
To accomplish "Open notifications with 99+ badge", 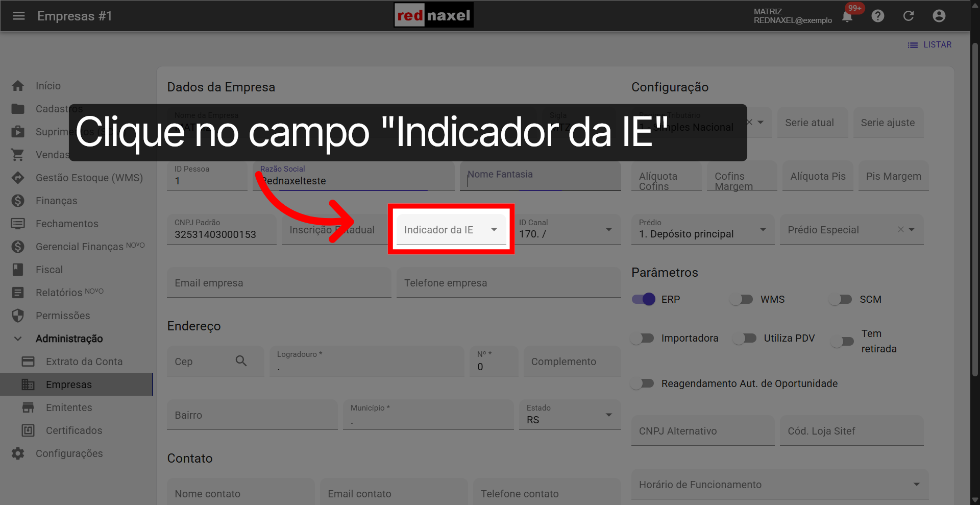I will click(x=847, y=16).
